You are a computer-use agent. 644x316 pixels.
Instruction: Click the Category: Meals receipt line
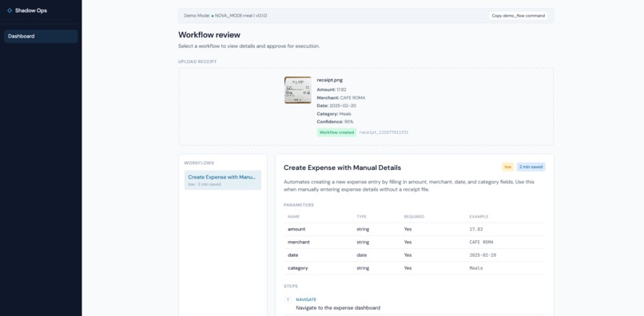334,113
